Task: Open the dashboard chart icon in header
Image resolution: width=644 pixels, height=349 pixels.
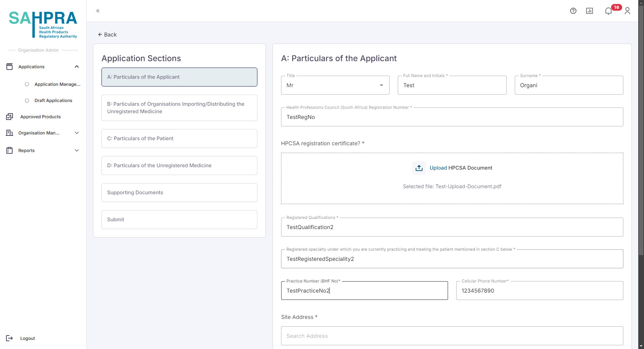Action: (589, 11)
